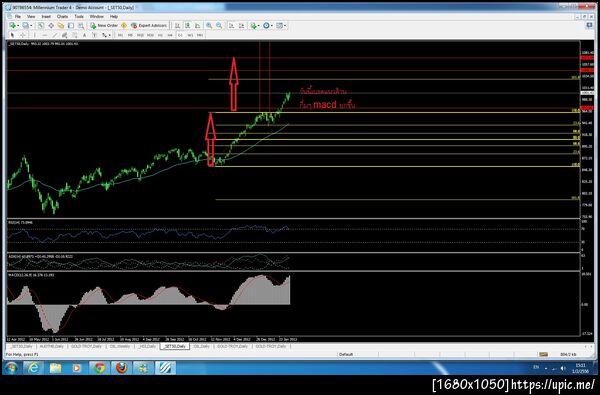Switch to W1 timeframe
Viewport: 600px width, 395px height.
pos(190,35)
